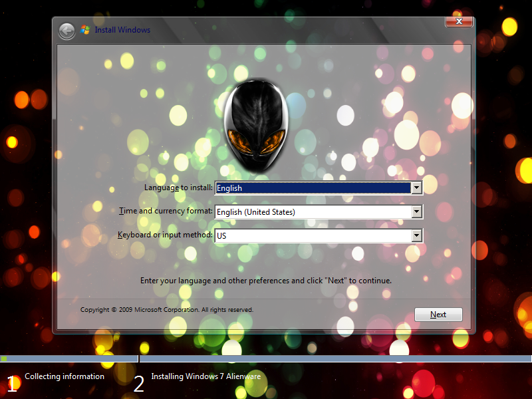Click the setup progress bar
Screen dimensions: 532x399
click(x=266, y=358)
